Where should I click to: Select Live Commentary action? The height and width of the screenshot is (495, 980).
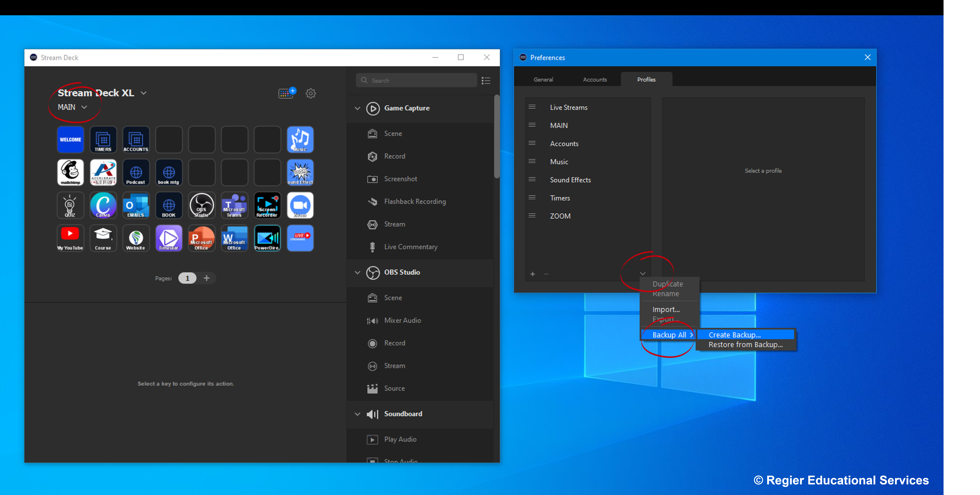[x=420, y=247]
